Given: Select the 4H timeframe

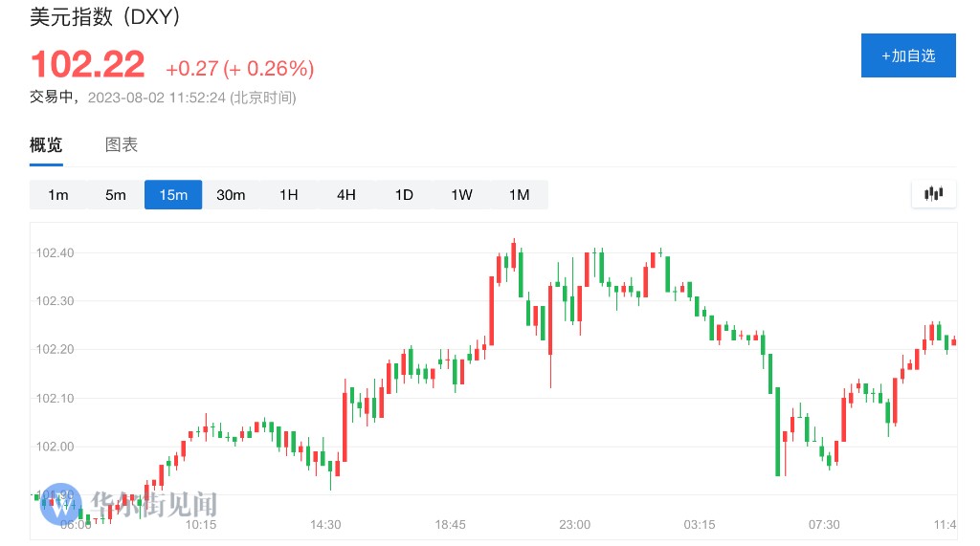Looking at the screenshot, I should [x=345, y=195].
